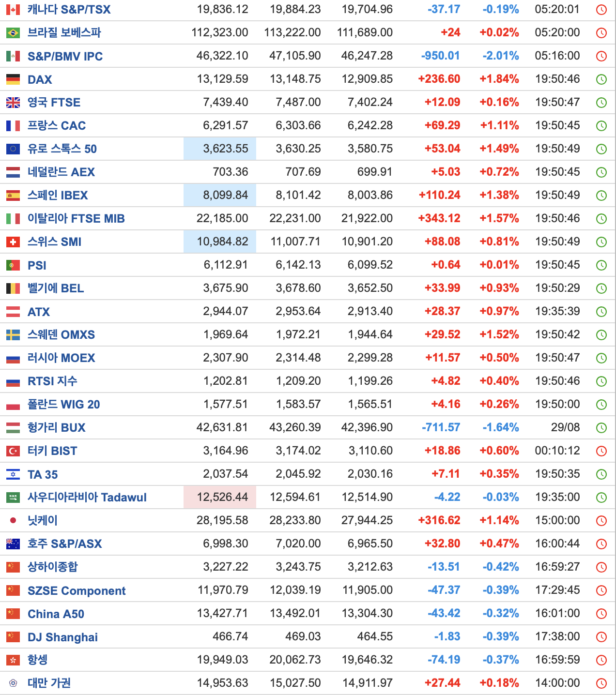This screenshot has height=695, width=616.
Task: Click the Swiss flag beside 스위스 SMI
Action: (x=13, y=242)
